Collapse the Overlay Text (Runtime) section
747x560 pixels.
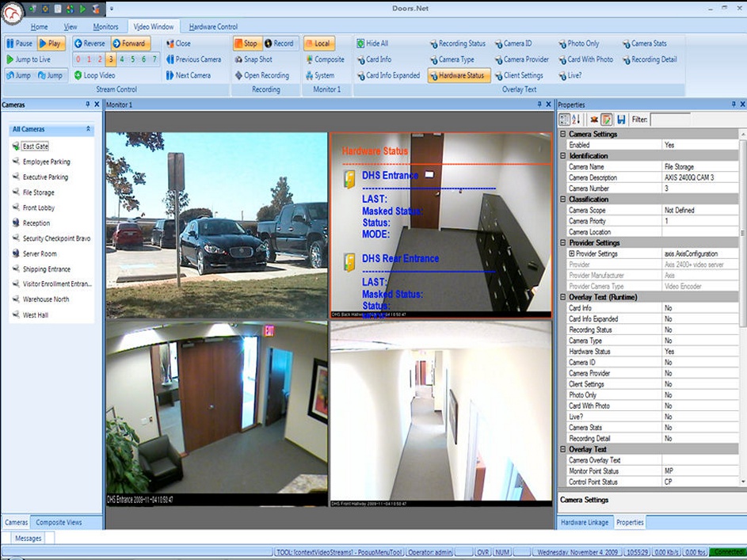(562, 297)
